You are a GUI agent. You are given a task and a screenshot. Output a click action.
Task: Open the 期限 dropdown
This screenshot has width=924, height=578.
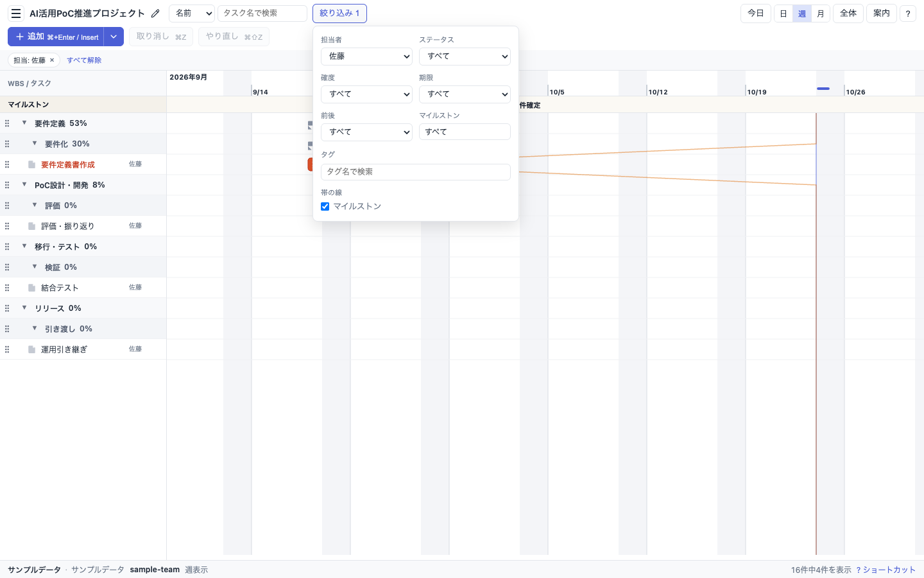(x=465, y=94)
